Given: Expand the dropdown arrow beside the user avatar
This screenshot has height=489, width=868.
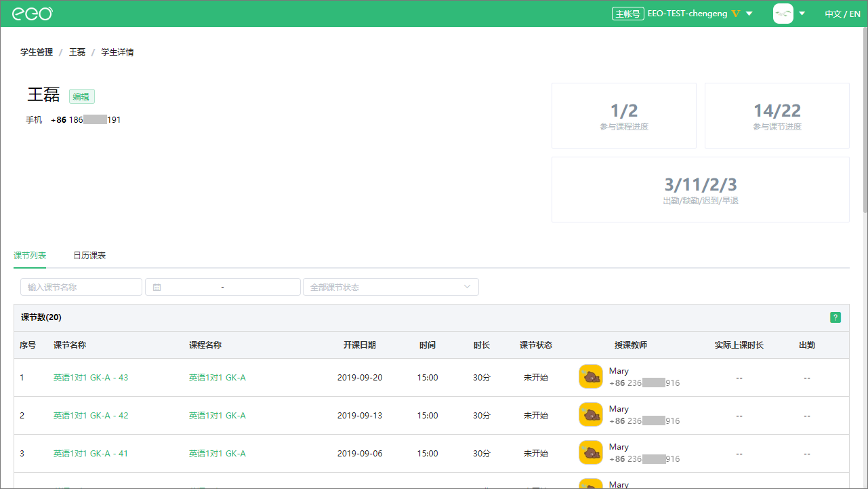Looking at the screenshot, I should pyautogui.click(x=802, y=14).
